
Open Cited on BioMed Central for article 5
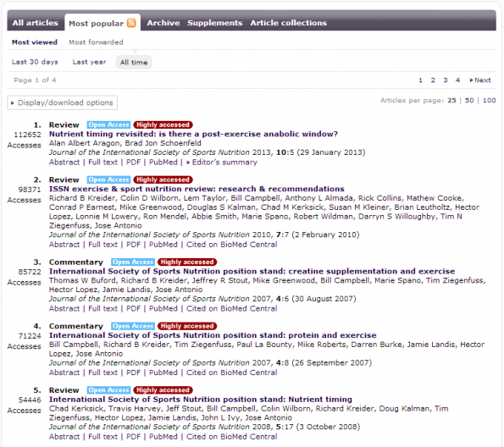[232, 436]
